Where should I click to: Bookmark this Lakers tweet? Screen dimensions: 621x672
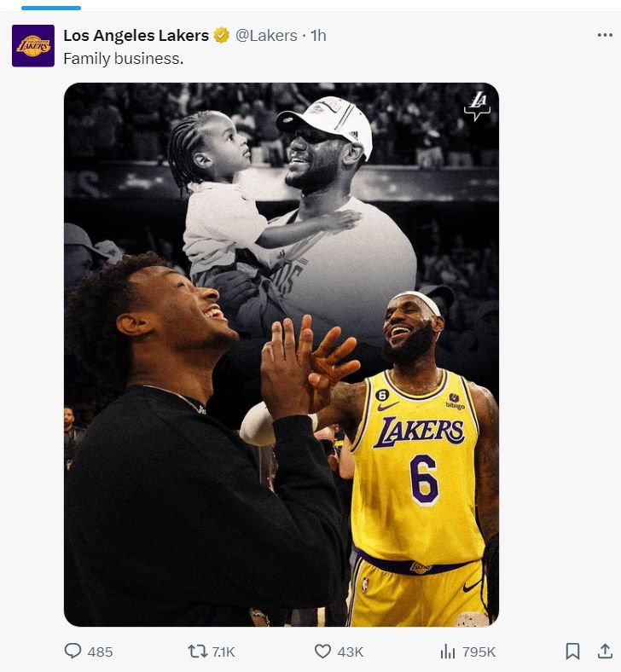tap(573, 652)
